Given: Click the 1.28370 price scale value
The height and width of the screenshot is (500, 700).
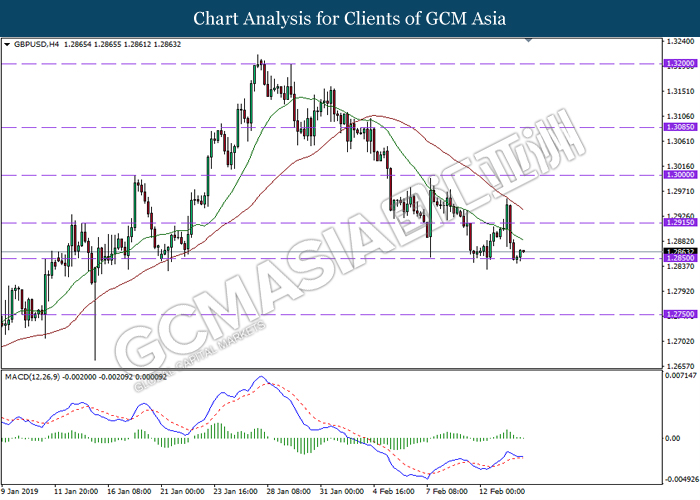Looking at the screenshot, I should [681, 267].
